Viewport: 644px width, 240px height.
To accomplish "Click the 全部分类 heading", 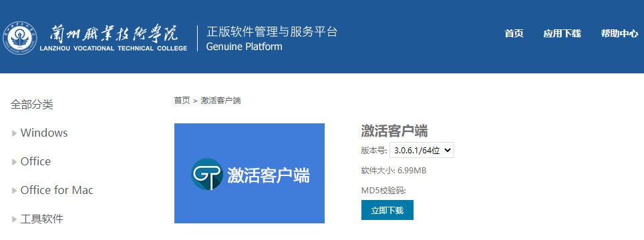I will click(x=31, y=105).
